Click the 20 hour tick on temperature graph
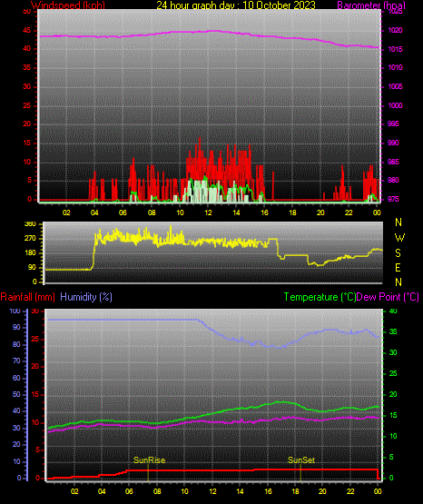423x504 pixels. pos(322,491)
